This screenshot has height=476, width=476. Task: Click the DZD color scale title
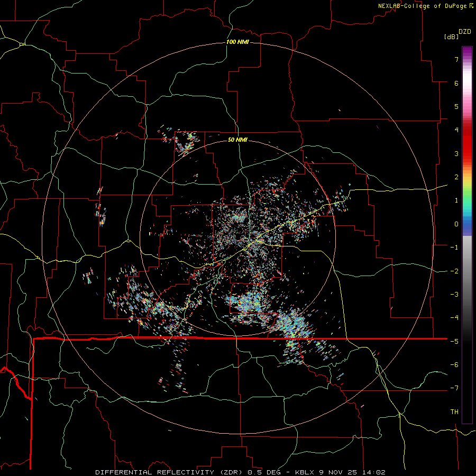pos(465,32)
